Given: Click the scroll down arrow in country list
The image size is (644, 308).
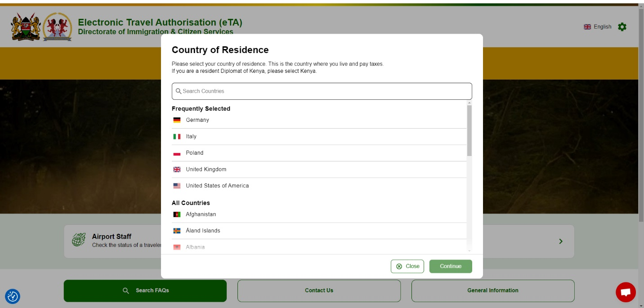Looking at the screenshot, I should [469, 251].
